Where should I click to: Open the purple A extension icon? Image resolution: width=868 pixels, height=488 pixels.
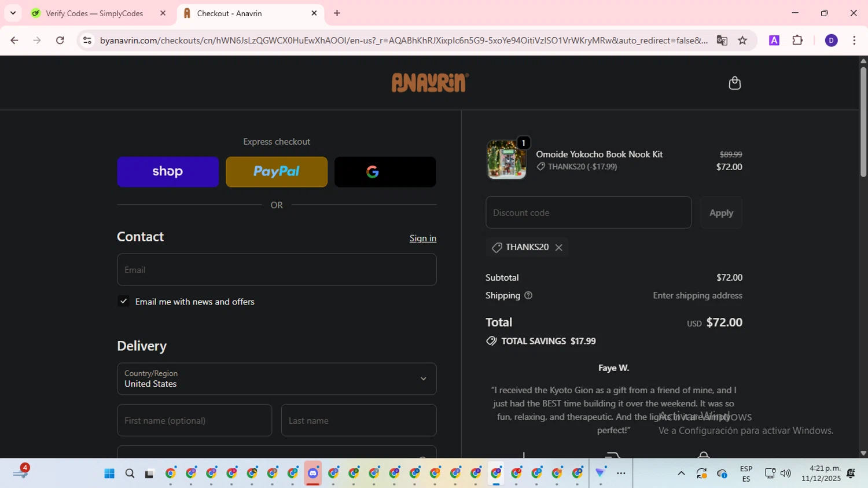click(774, 41)
